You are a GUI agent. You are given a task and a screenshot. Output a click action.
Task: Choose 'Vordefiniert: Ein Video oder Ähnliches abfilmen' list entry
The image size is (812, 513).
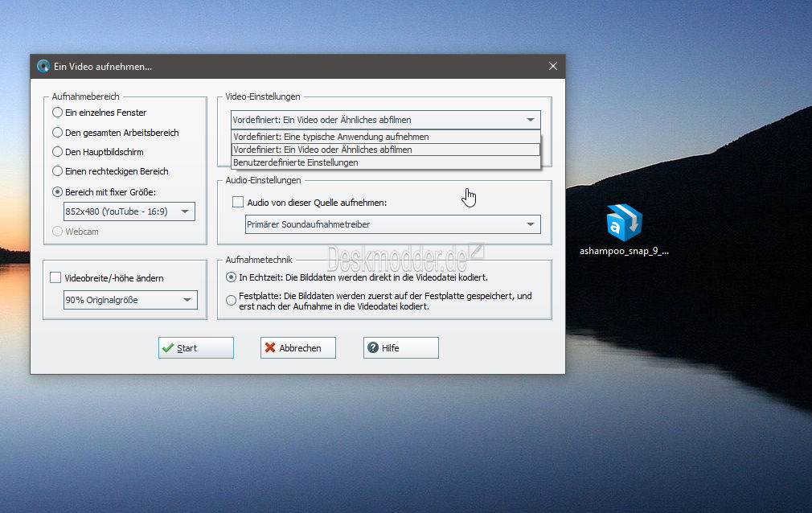(x=385, y=150)
